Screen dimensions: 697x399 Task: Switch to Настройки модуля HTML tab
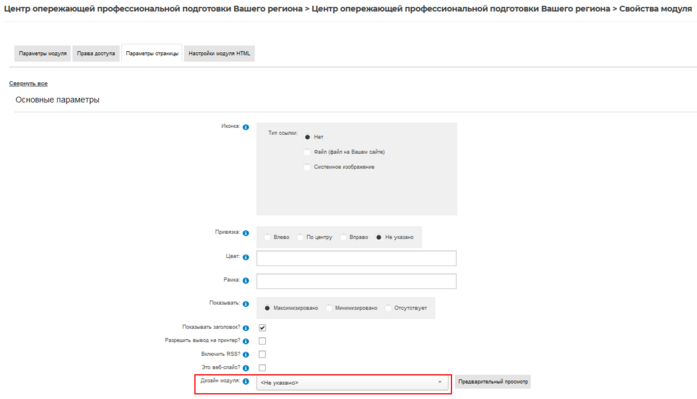(219, 53)
